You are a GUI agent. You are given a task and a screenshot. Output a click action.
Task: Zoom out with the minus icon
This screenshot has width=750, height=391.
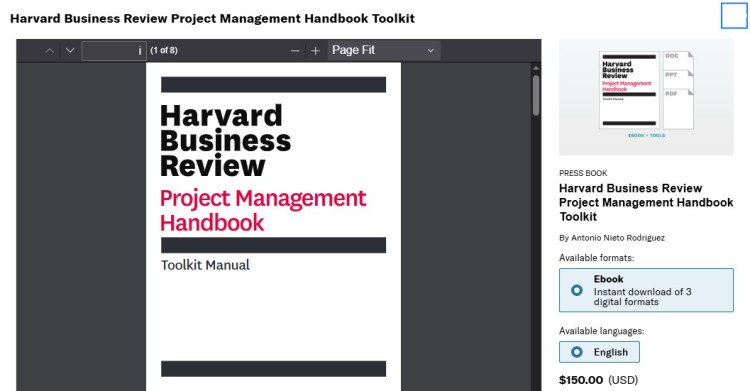click(295, 50)
